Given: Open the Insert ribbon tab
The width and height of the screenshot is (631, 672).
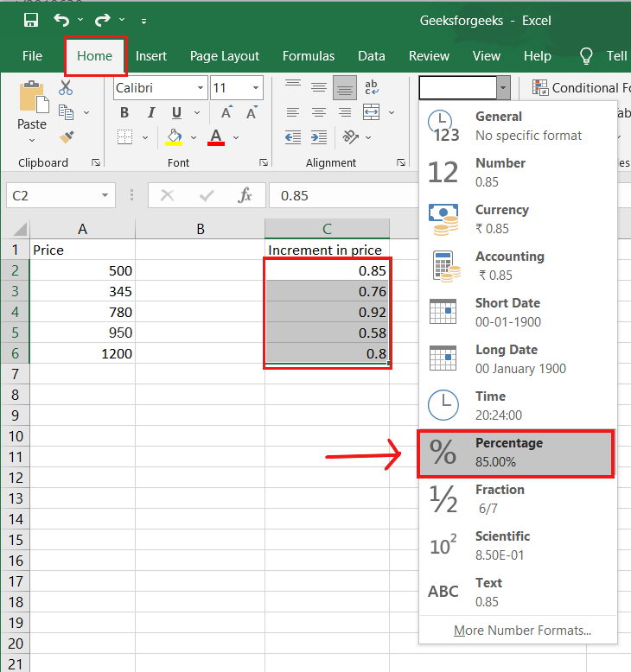Looking at the screenshot, I should point(151,56).
